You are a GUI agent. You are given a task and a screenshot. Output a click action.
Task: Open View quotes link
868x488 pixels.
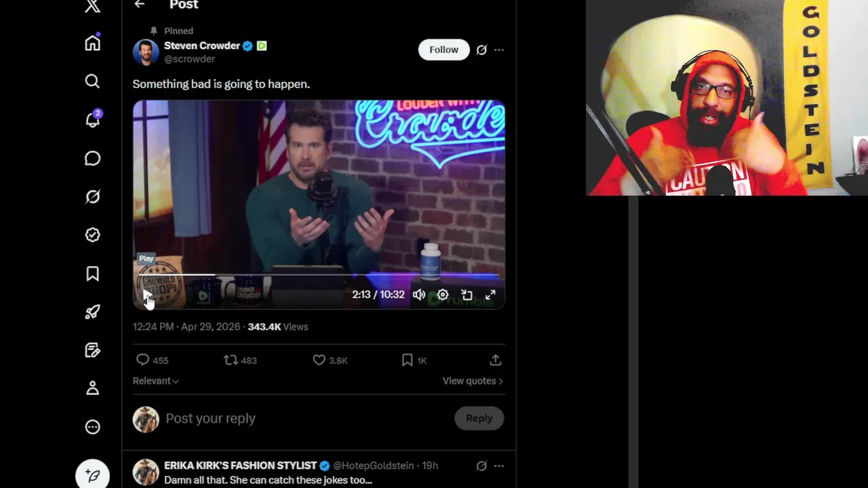point(473,381)
